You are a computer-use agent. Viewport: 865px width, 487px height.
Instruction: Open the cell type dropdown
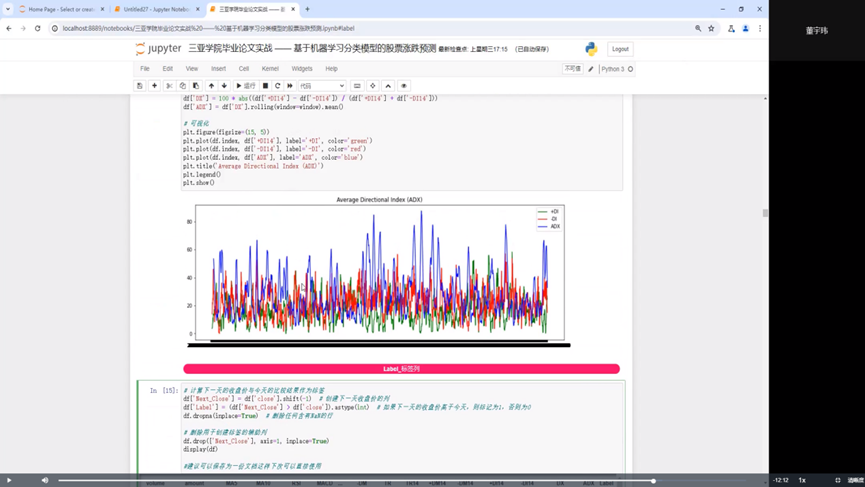322,86
